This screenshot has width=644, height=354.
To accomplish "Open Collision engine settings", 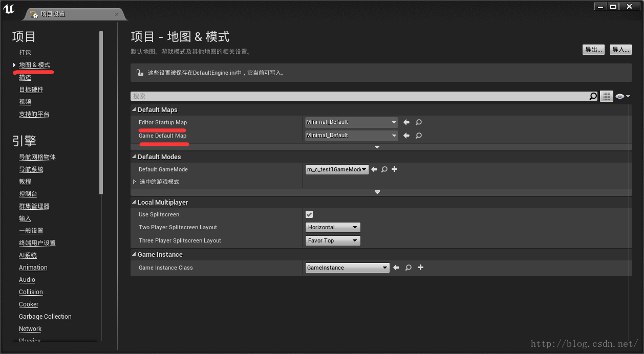I will pos(31,292).
